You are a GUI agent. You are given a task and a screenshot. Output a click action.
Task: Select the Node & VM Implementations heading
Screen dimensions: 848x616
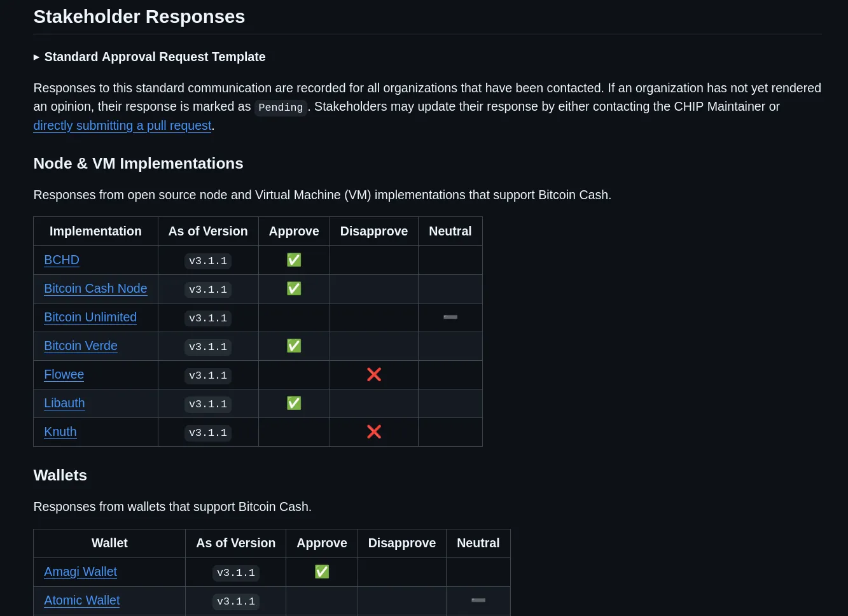(138, 164)
